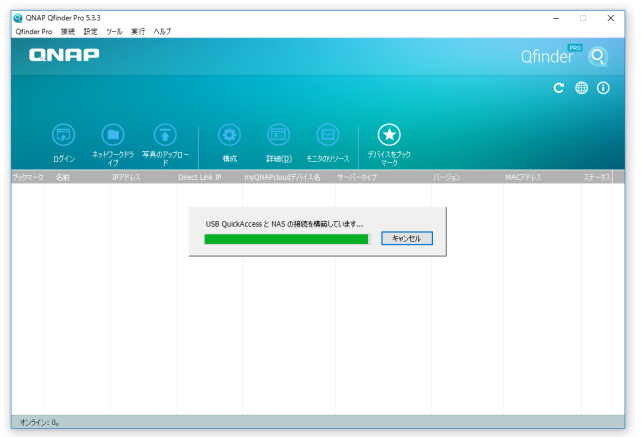
Task: Sort by myQNAPcloudデバイス名 column header
Action: (x=289, y=177)
